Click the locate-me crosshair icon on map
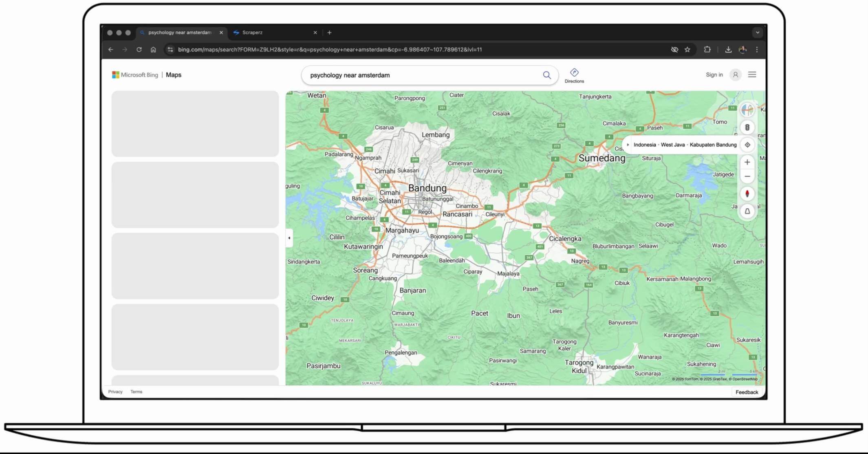The image size is (868, 454). tap(747, 145)
